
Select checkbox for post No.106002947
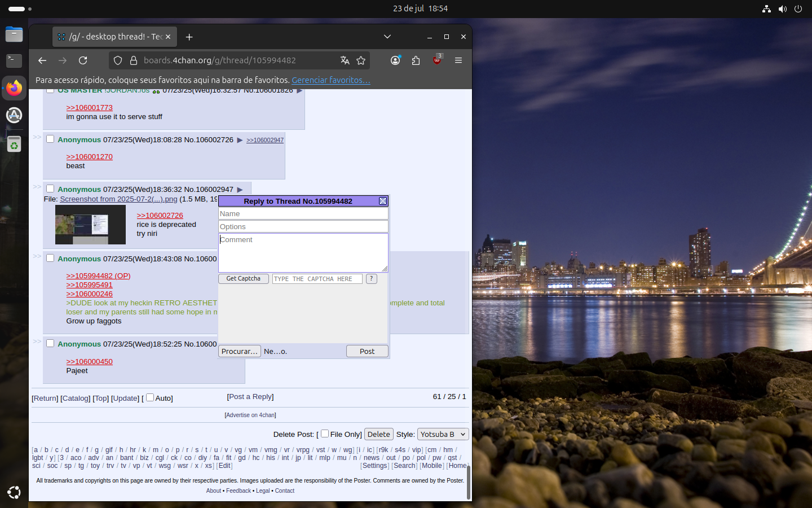(50, 189)
